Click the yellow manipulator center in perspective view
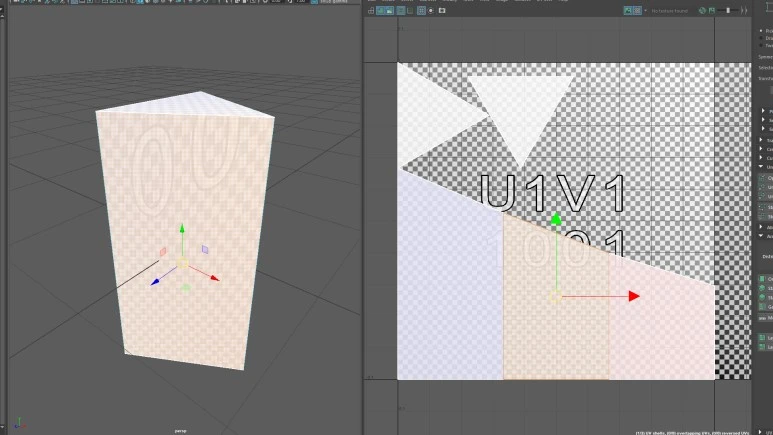This screenshot has height=435, width=773. pyautogui.click(x=182, y=263)
